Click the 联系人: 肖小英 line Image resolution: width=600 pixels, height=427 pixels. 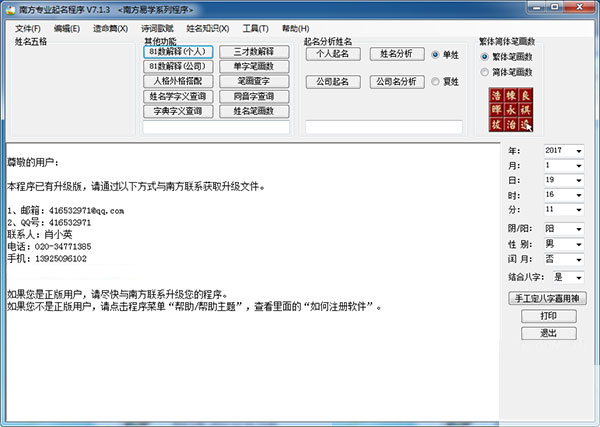coord(39,234)
